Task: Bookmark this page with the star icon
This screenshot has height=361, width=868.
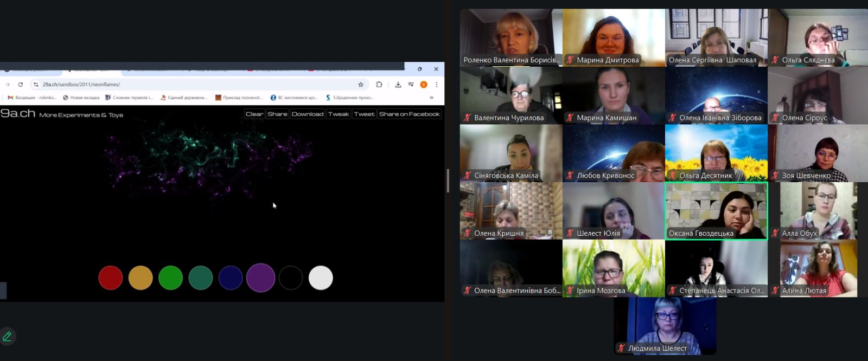Action: [360, 85]
